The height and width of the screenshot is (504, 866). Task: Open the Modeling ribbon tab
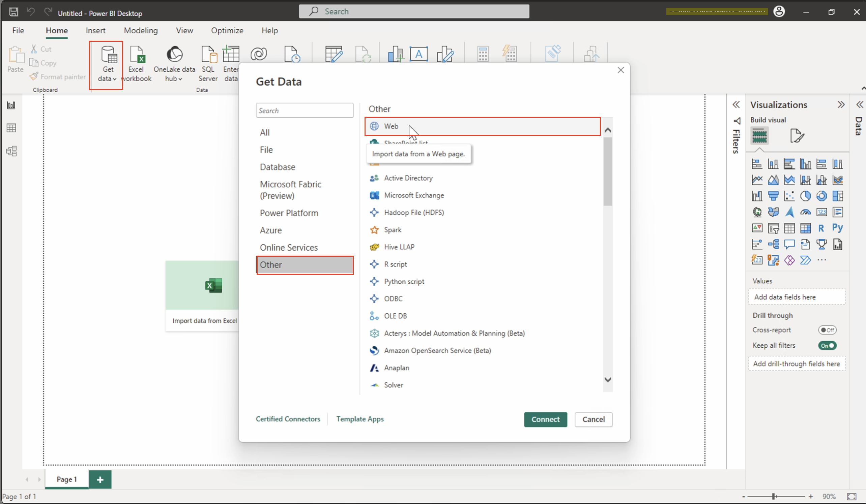point(141,31)
